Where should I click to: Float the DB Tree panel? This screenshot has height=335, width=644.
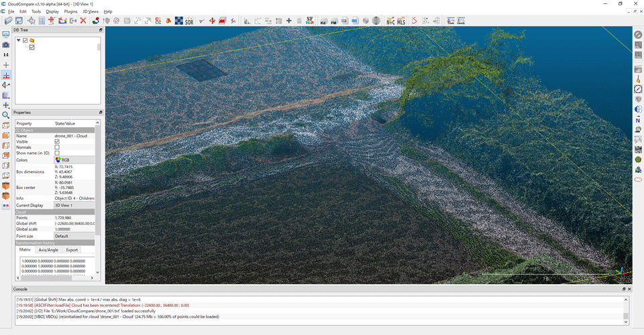(101, 30)
